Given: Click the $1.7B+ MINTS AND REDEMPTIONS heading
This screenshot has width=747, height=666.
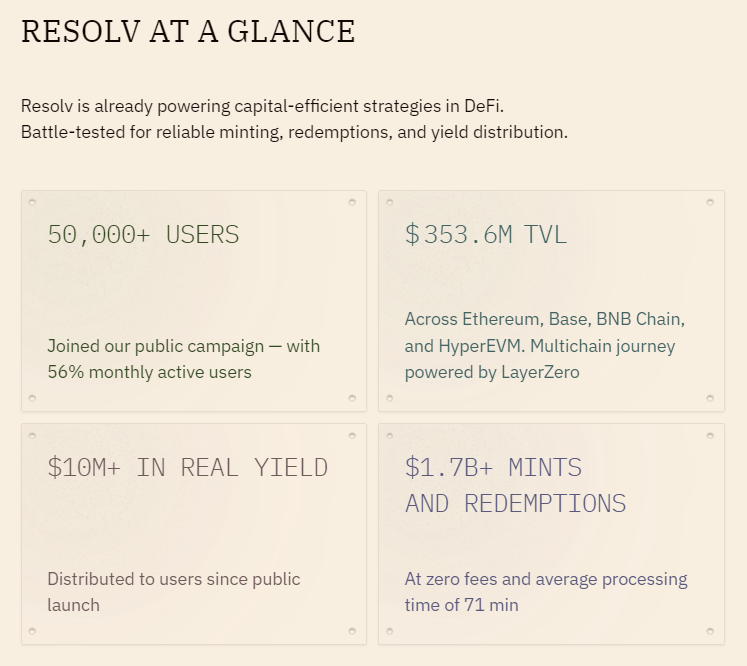Looking at the screenshot, I should (x=515, y=485).
